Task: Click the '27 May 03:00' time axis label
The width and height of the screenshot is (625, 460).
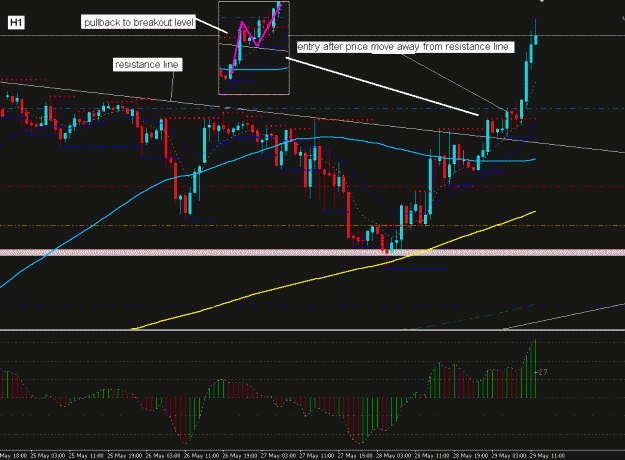Action: coord(279,456)
